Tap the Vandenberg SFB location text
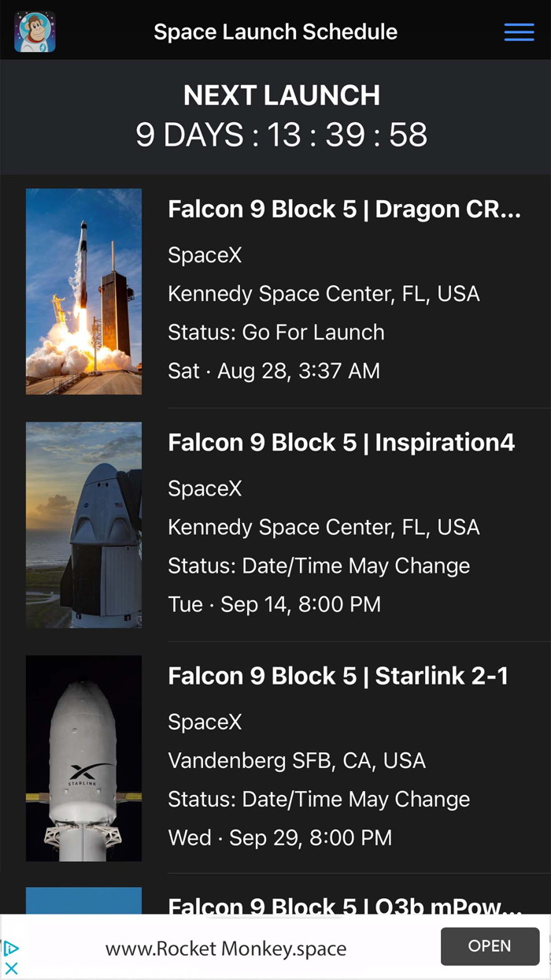 (296, 760)
